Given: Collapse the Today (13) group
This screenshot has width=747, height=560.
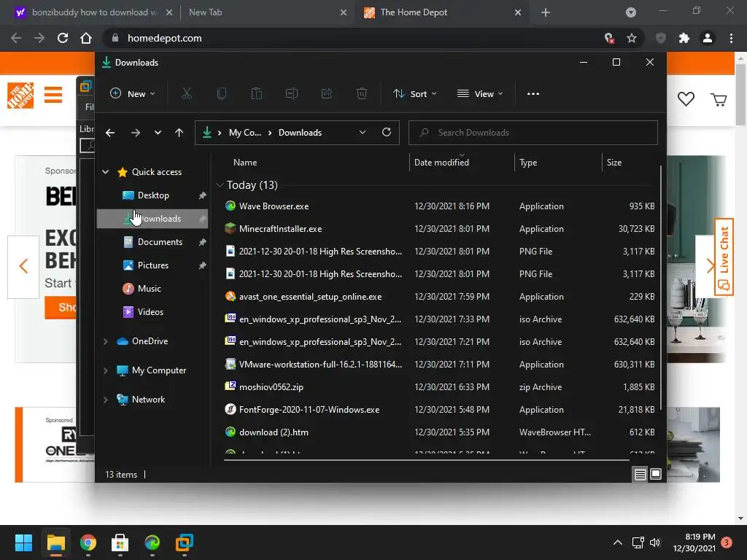Looking at the screenshot, I should click(220, 185).
